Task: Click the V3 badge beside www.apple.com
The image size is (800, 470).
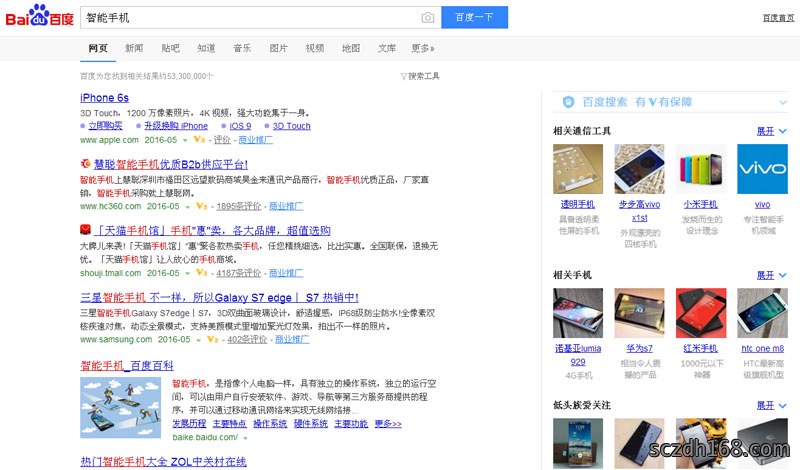Action: 199,139
